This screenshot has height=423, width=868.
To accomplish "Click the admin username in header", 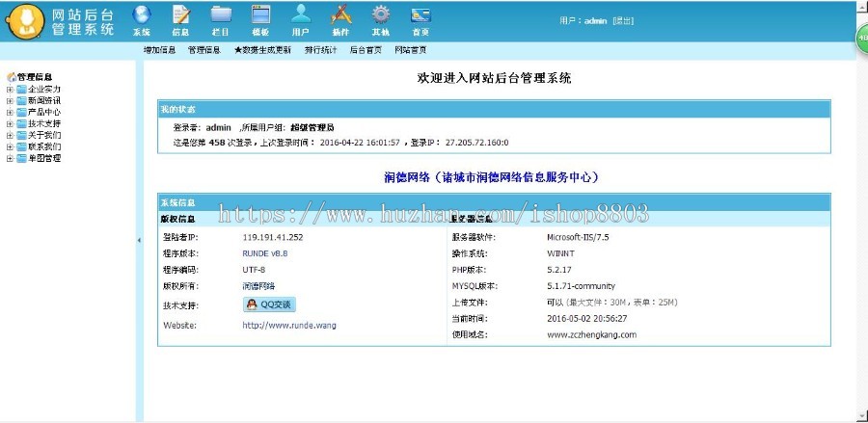I will (x=596, y=21).
